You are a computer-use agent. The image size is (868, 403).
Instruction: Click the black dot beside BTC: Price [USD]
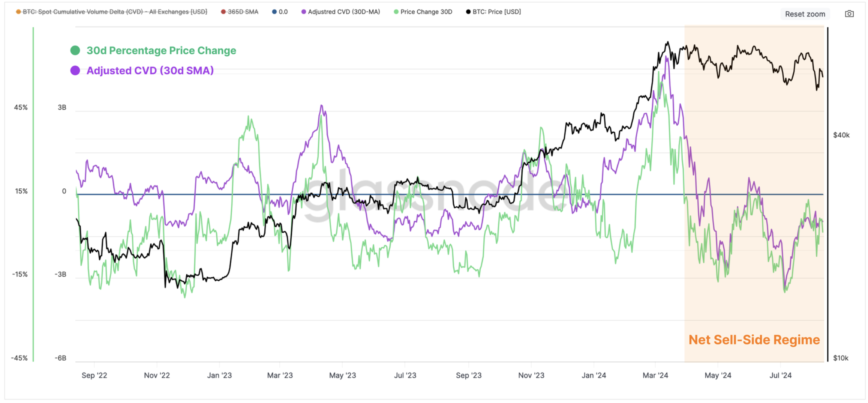point(468,12)
